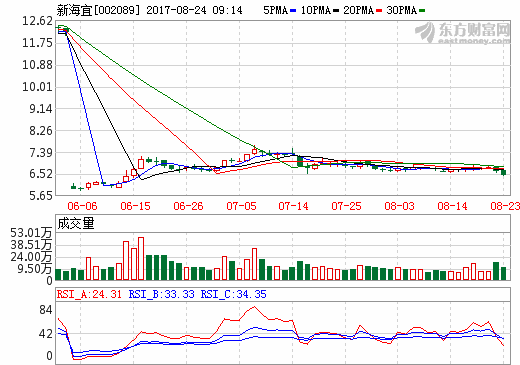Click the 10PMA legend label

tap(315, 10)
